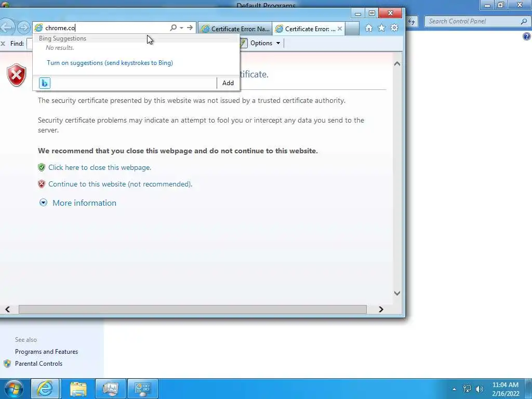Close the active Certificate Error tab

(340, 29)
